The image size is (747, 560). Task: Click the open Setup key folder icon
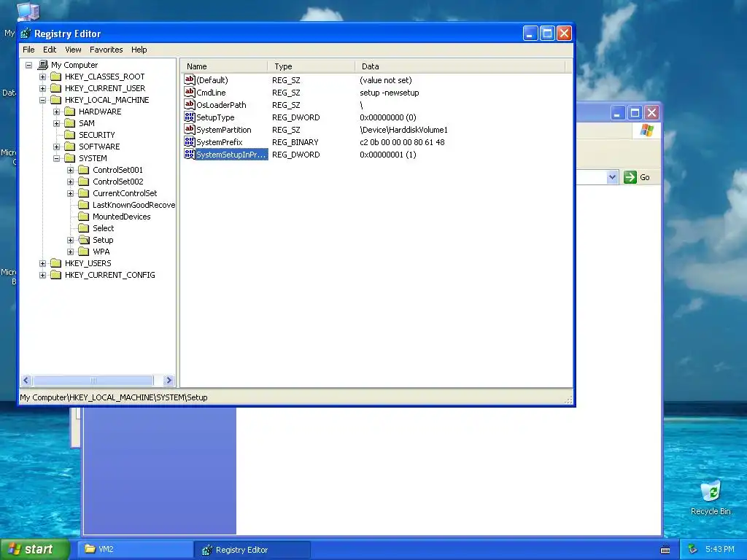(84, 240)
